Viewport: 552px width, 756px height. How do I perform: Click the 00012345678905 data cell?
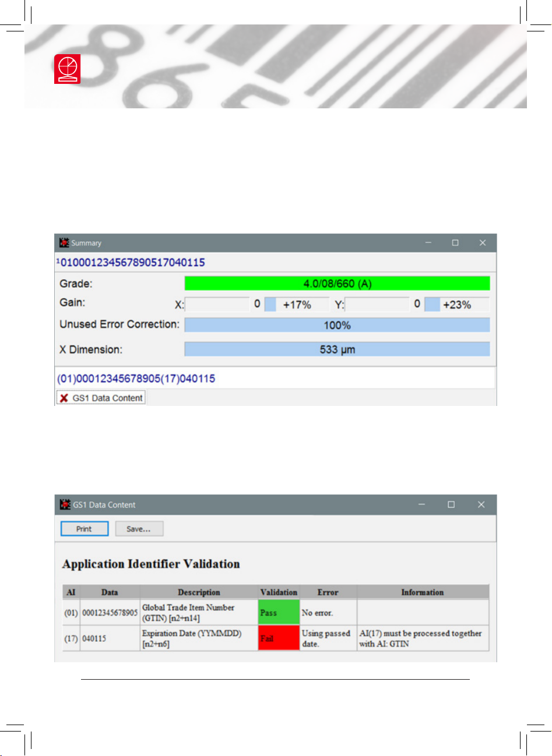tap(110, 613)
